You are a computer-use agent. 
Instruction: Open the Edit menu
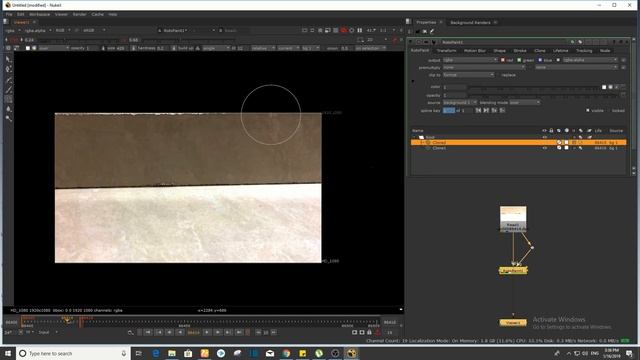coord(20,14)
